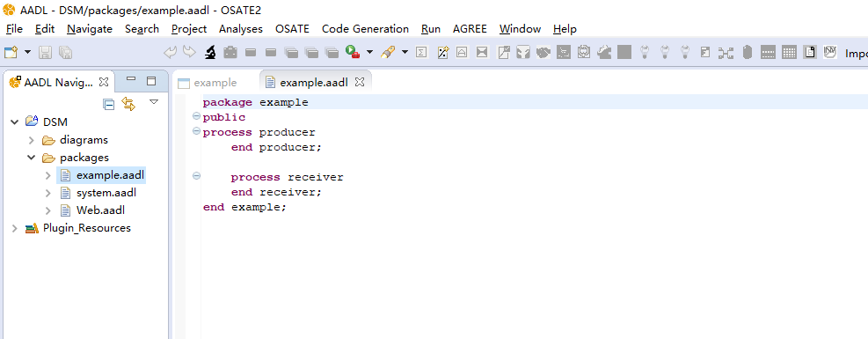Select Web.aadl in the navigator

[x=100, y=210]
